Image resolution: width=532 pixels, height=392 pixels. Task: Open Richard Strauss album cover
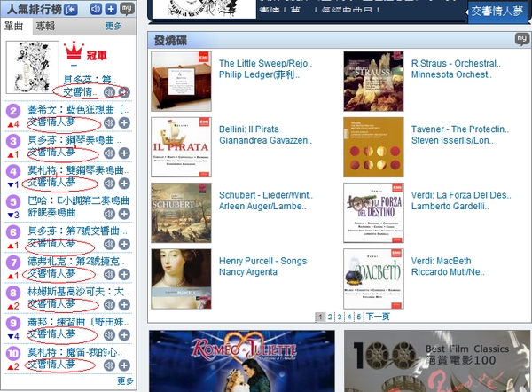pyautogui.click(x=373, y=82)
